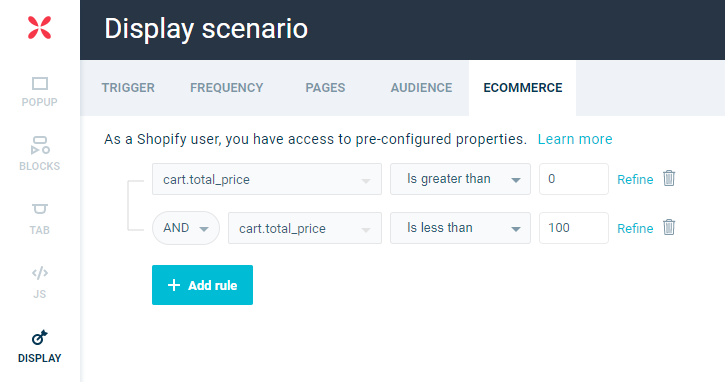Screen dimensions: 725x382
Task: Focus the value field containing 100
Action: click(574, 228)
